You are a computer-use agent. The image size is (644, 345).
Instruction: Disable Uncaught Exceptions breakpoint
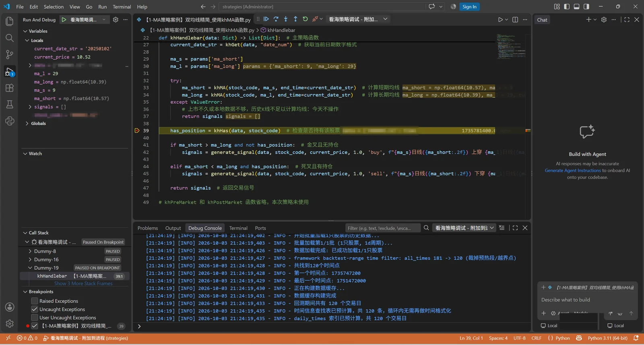coord(35,309)
